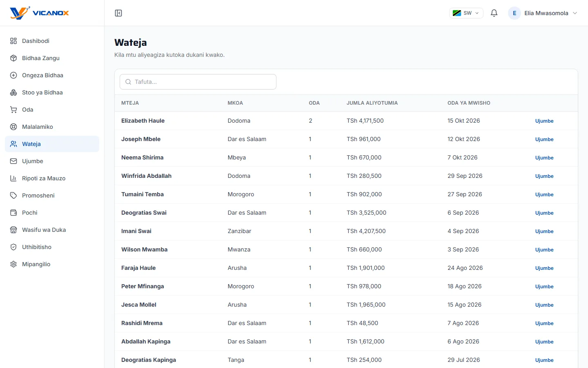588x368 pixels.
Task: Open the Ujumbe sidebar item
Action: pos(52,161)
